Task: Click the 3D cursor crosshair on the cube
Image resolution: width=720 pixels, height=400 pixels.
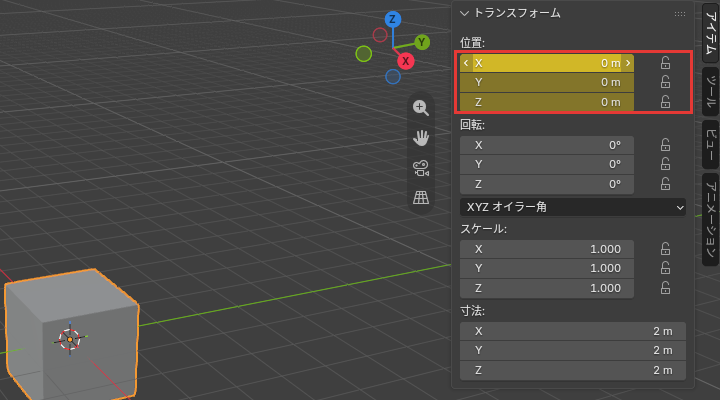Action: [x=70, y=339]
